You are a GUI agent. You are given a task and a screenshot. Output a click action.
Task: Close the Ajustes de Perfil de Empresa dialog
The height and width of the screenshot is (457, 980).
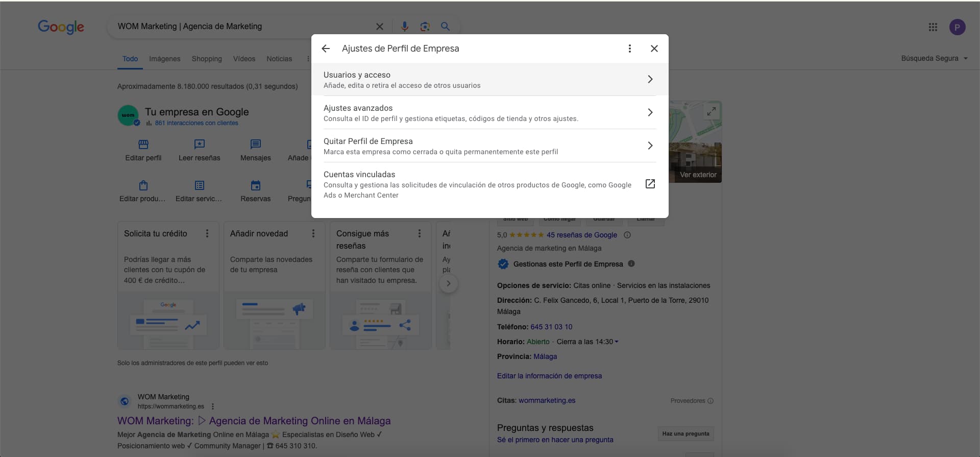point(654,49)
